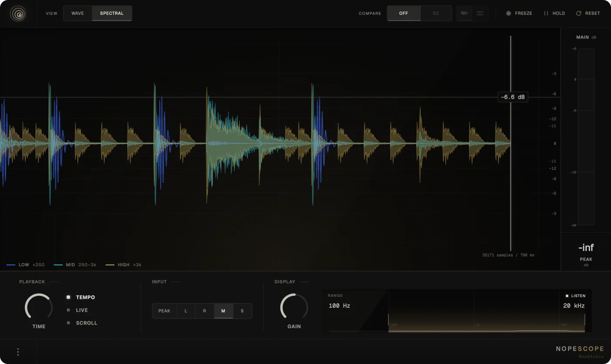Click the HOLD text label
Image resolution: width=611 pixels, height=364 pixels.
tap(559, 14)
